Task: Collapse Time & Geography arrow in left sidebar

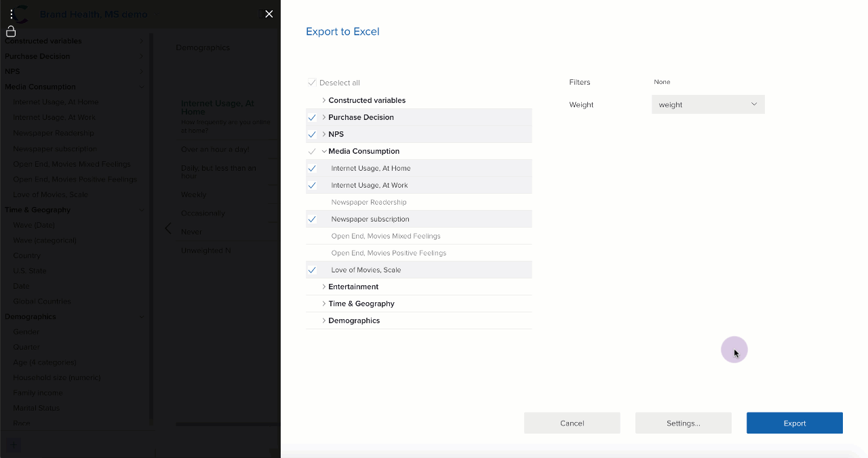Action: coord(141,209)
